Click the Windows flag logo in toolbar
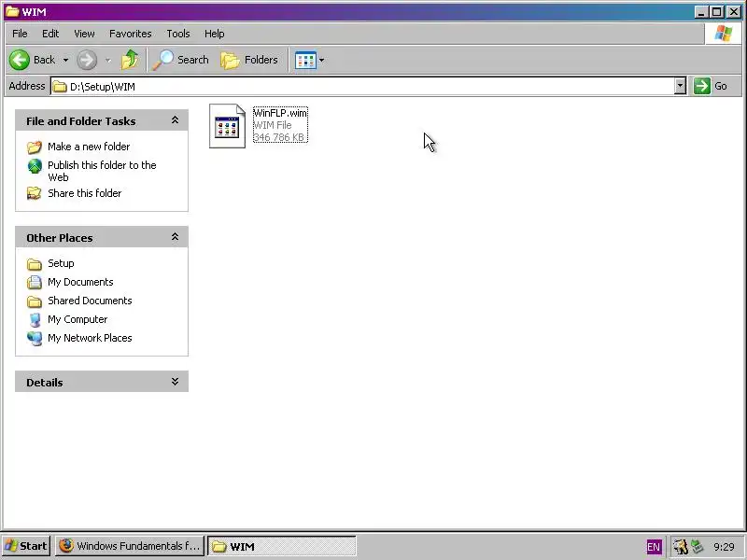 723,34
